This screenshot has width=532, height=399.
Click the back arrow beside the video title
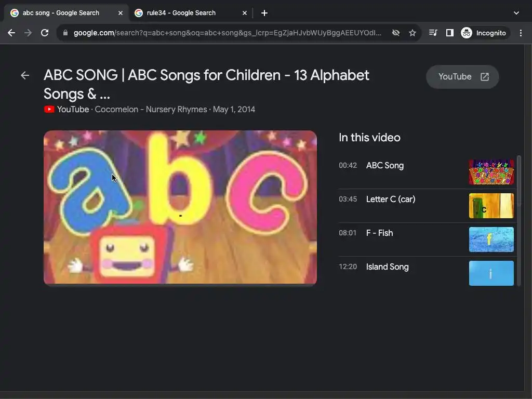(x=25, y=76)
